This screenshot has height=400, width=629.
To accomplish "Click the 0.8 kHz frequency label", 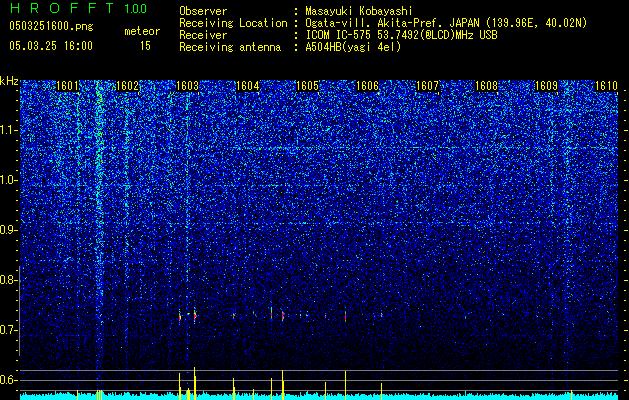I will coord(9,280).
